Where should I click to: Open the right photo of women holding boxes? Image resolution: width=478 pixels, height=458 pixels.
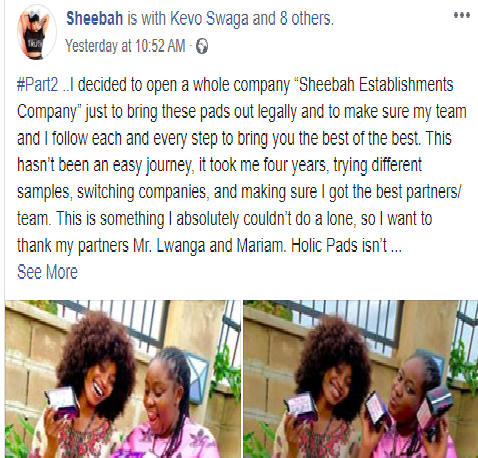360,379
